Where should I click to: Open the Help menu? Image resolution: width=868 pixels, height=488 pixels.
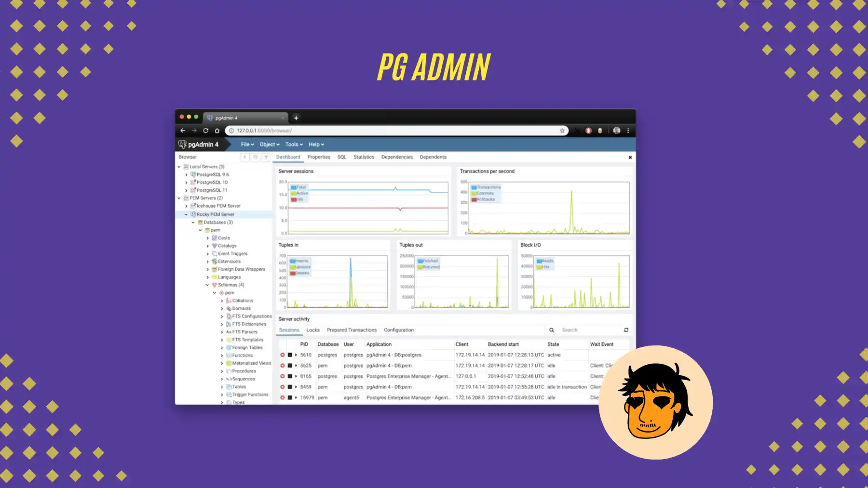tap(316, 145)
